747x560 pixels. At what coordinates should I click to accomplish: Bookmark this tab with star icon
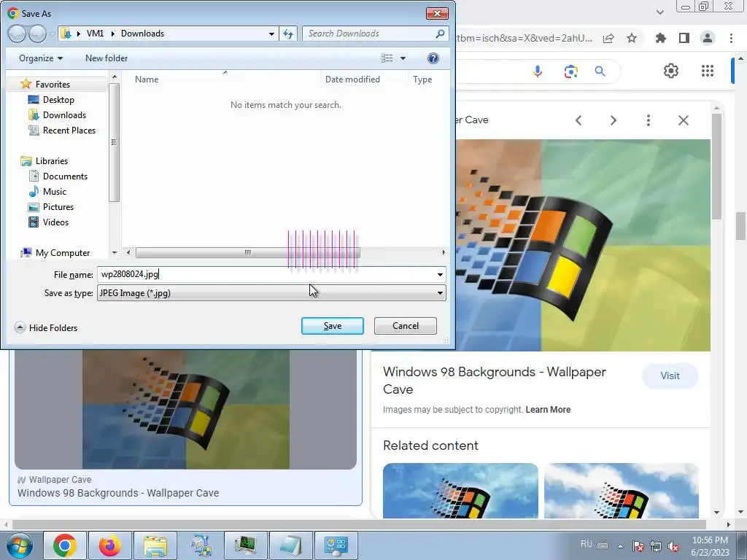coord(632,38)
